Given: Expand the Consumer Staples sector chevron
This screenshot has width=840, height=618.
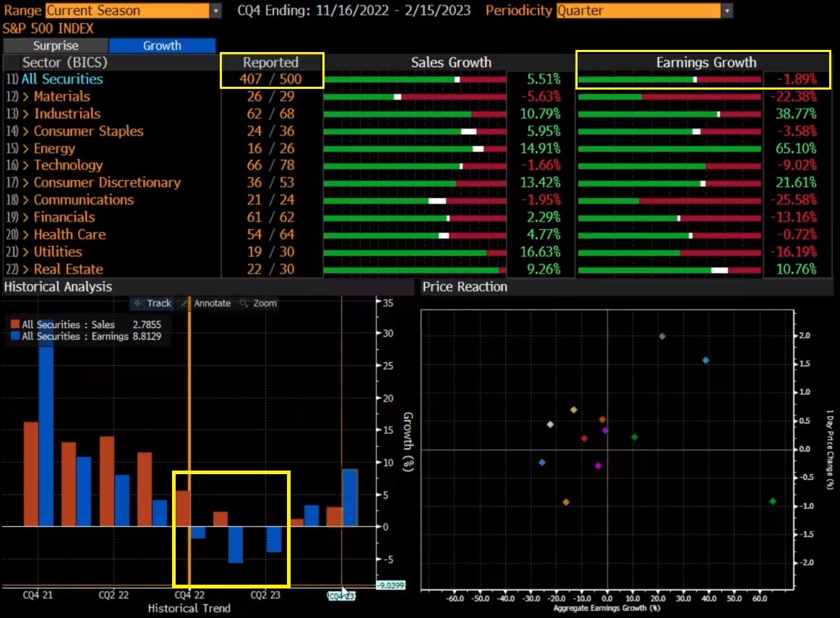Looking at the screenshot, I should click(x=25, y=132).
